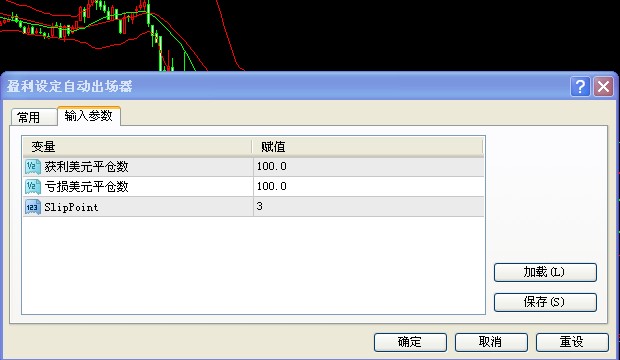Reset parameters with the 重设 button
This screenshot has width=620, height=360.
572,342
